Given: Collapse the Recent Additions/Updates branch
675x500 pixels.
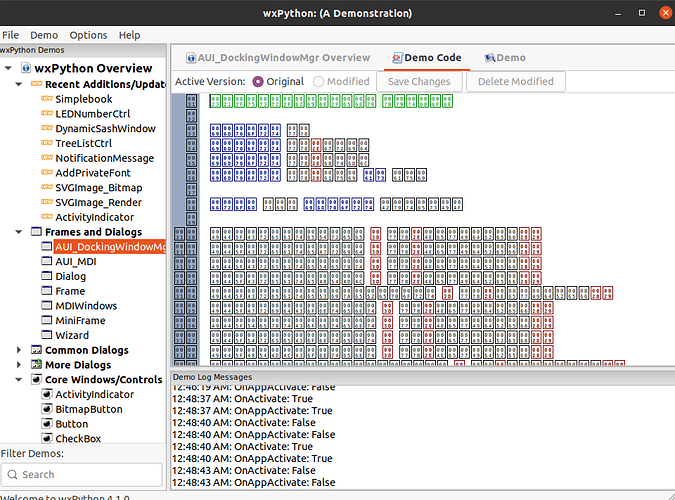Looking at the screenshot, I should tap(19, 84).
